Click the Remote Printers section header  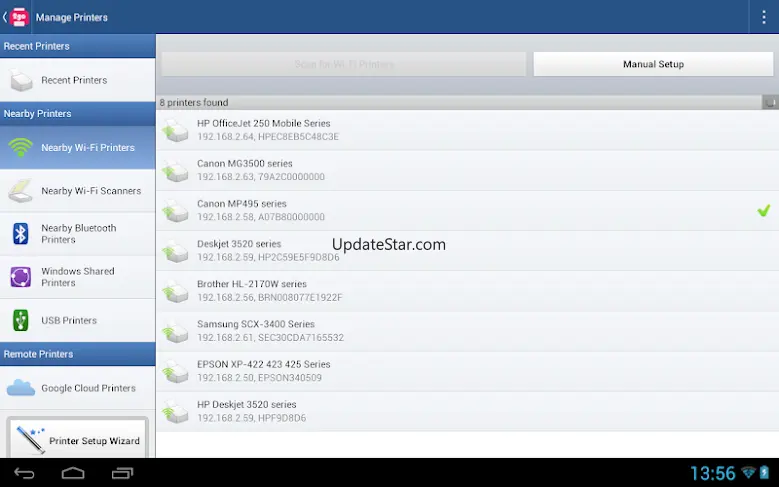point(78,354)
